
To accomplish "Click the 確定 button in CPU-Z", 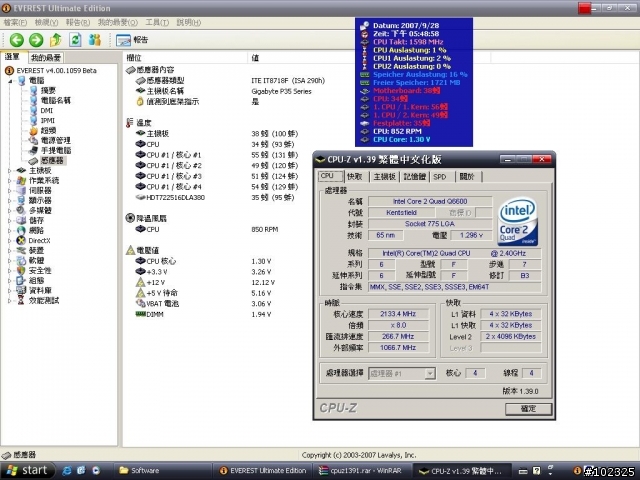I will tap(528, 409).
